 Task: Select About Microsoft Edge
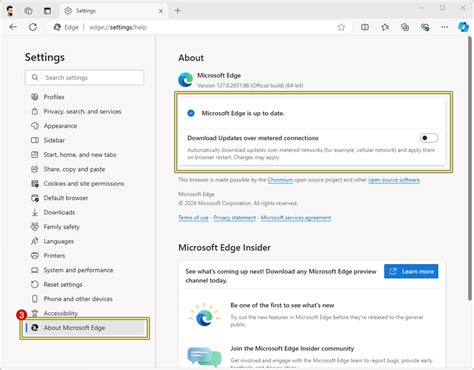coord(85,328)
